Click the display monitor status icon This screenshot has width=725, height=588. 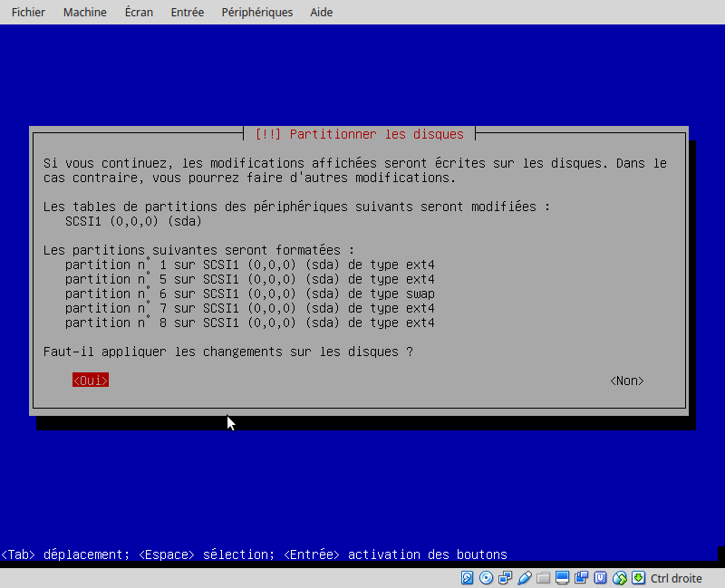click(562, 578)
